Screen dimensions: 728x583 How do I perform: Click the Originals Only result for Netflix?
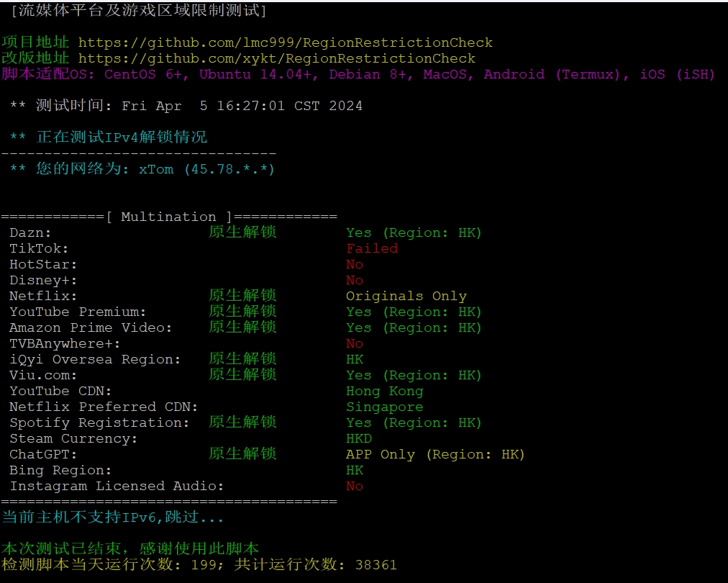[x=406, y=296]
